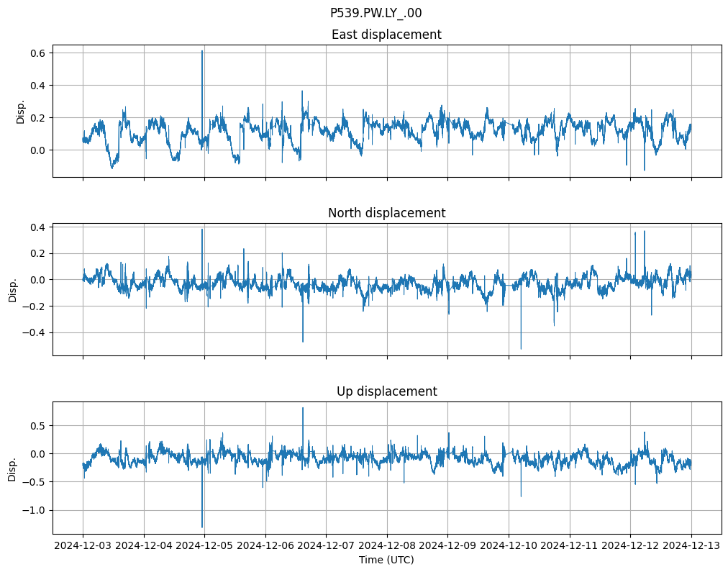
Task: Click the East plot's Disp. y-axis label
Action: [21, 112]
